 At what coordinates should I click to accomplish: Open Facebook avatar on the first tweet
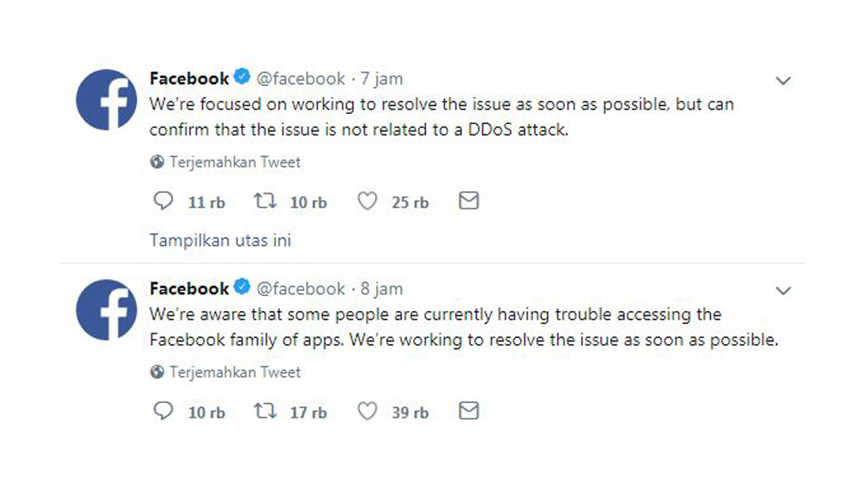coord(106,100)
